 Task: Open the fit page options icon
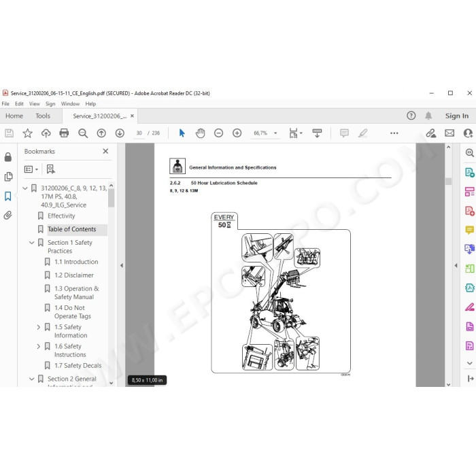point(295,133)
